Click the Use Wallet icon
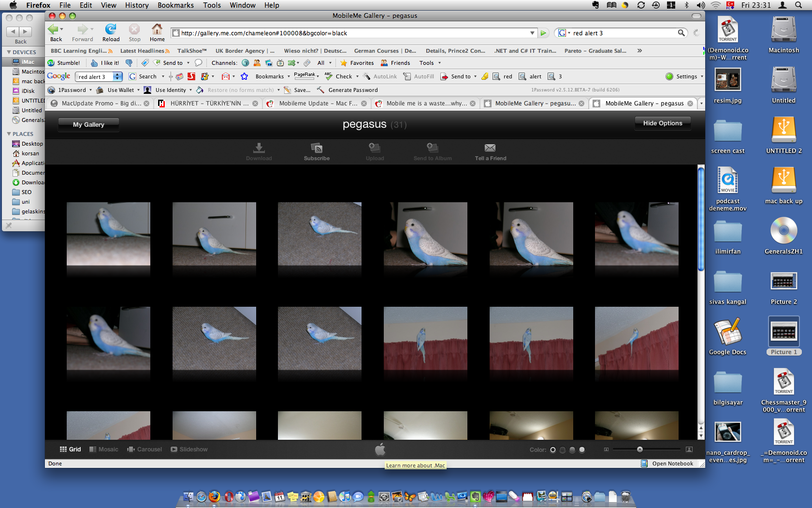This screenshot has height=508, width=812. pos(100,90)
